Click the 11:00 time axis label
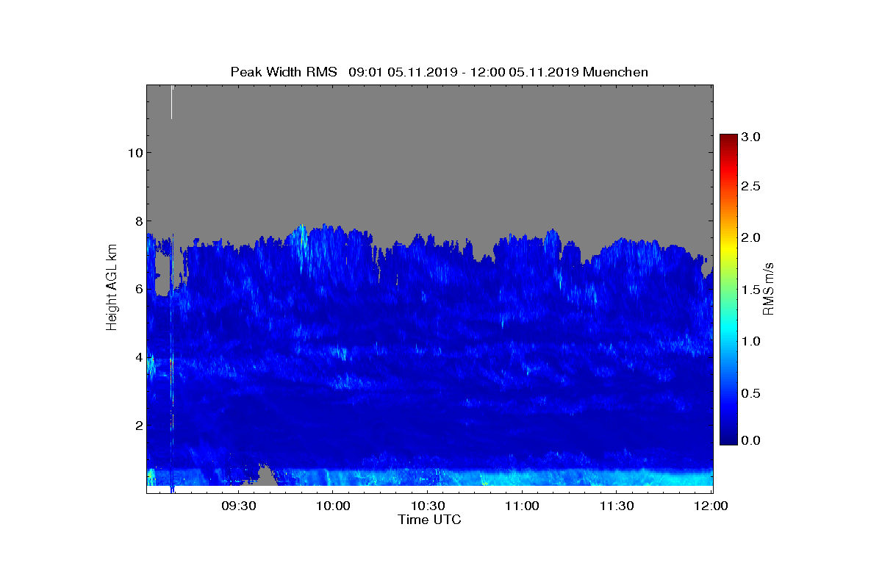 (523, 506)
